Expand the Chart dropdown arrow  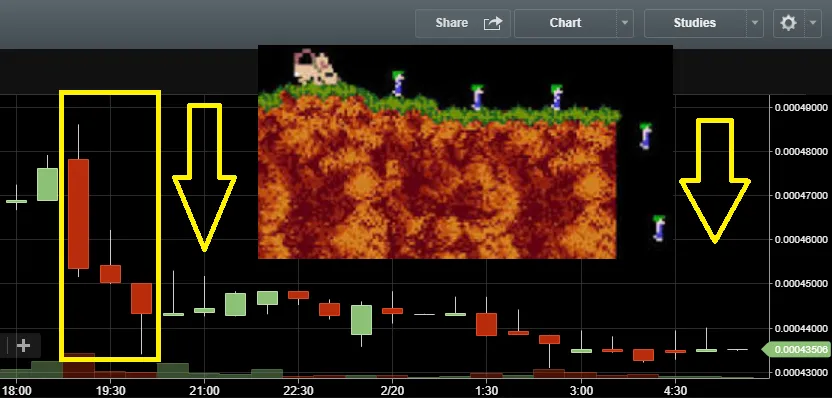tap(625, 23)
